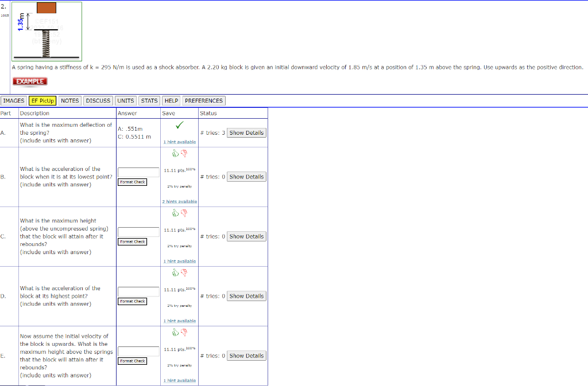Show Details for part E
Image resolution: width=588 pixels, height=386 pixels.
pos(246,356)
